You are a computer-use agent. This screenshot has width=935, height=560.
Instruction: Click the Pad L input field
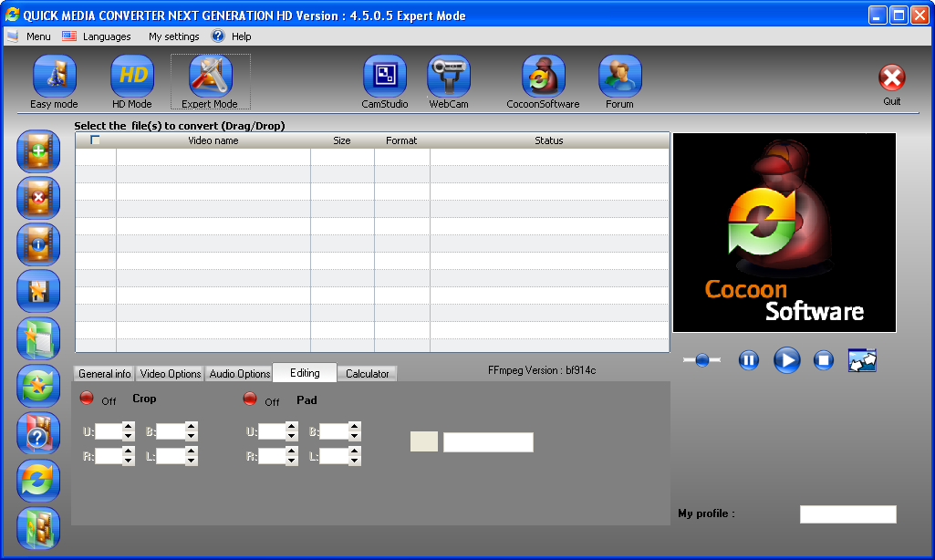[x=334, y=456]
